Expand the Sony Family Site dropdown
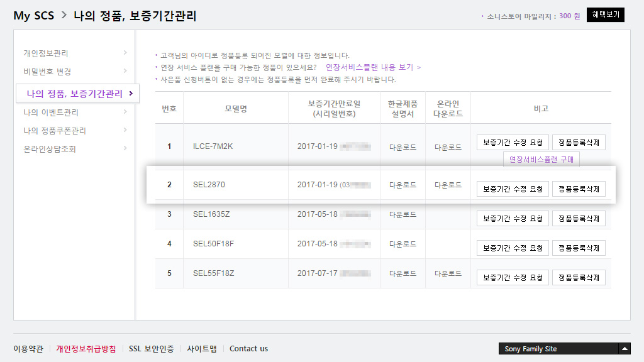644x362 pixels. click(624, 349)
